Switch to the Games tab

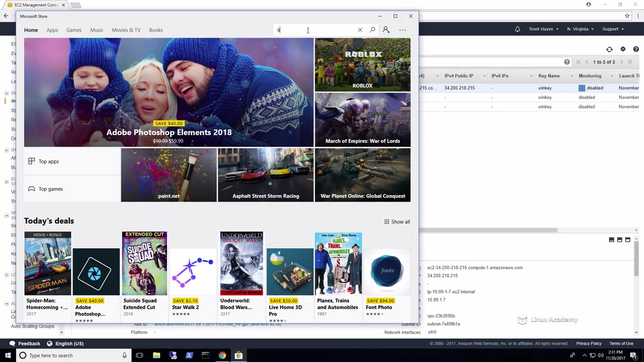coord(73,30)
